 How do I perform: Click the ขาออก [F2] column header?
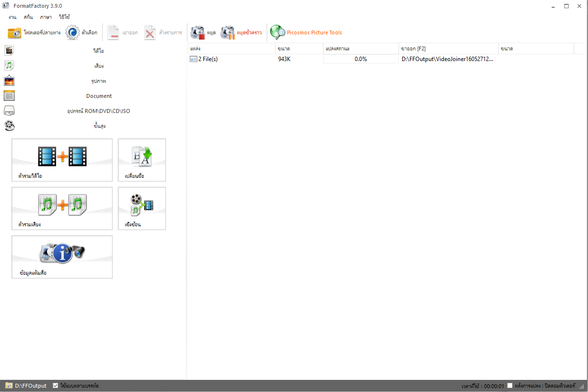coord(449,49)
